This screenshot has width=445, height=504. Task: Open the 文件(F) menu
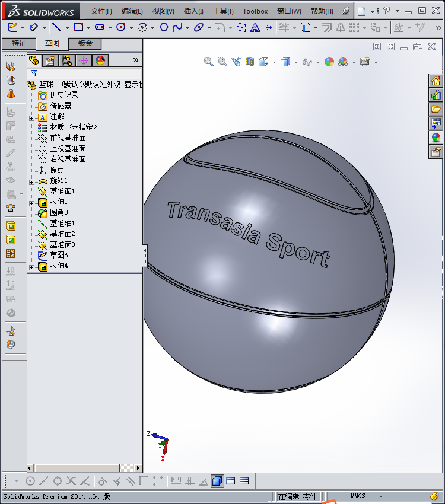[x=101, y=12]
